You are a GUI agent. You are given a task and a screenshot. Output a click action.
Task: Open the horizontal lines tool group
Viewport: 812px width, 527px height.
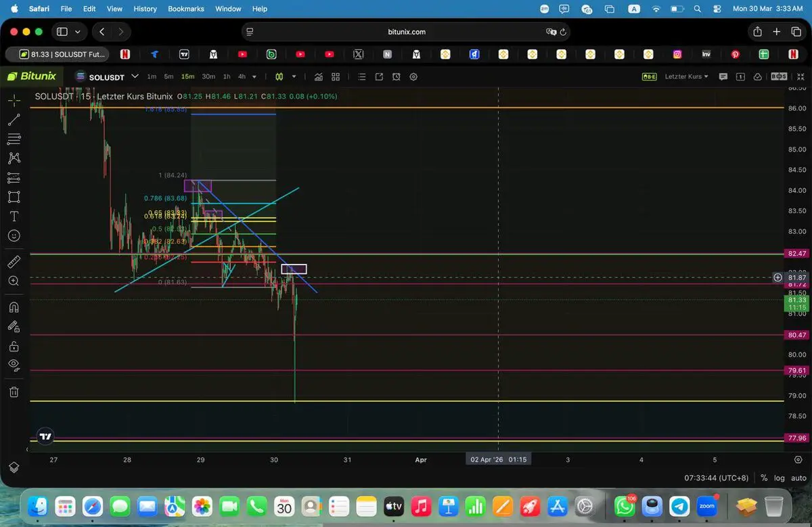pos(14,139)
